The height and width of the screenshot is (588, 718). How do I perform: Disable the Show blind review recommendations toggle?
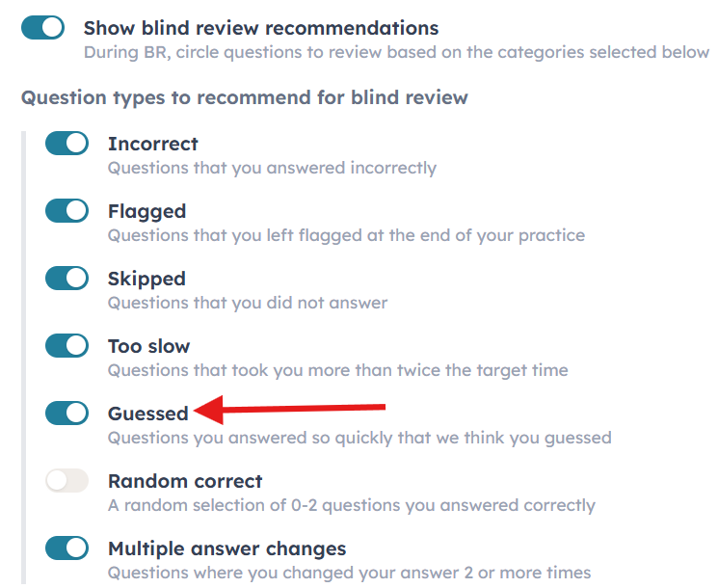point(42,28)
